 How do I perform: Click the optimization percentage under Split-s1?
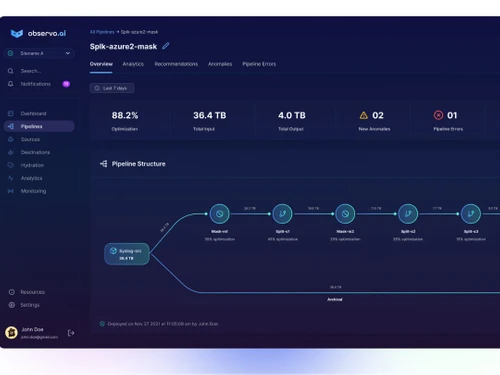pos(283,239)
